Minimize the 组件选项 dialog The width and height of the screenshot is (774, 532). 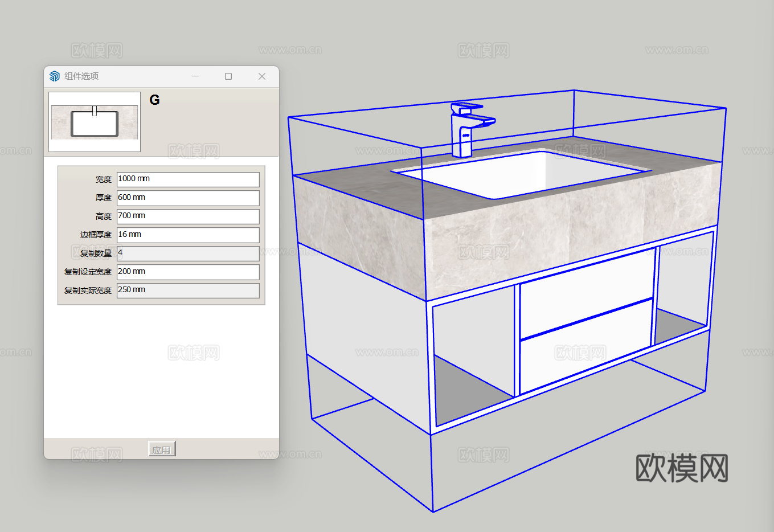195,76
